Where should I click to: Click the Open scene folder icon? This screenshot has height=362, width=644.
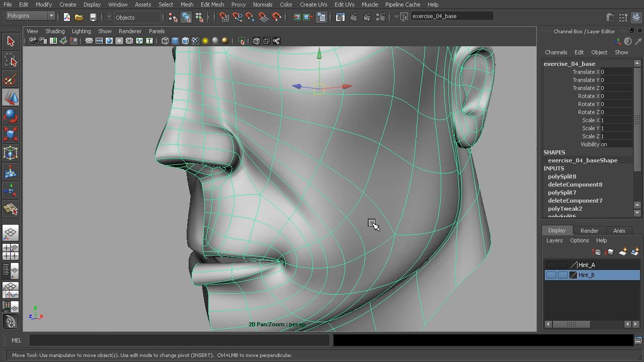click(79, 17)
